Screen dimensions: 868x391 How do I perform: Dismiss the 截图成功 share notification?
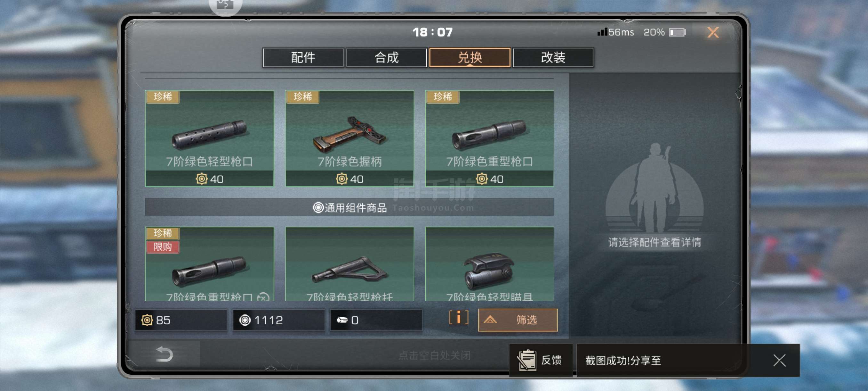(x=779, y=360)
